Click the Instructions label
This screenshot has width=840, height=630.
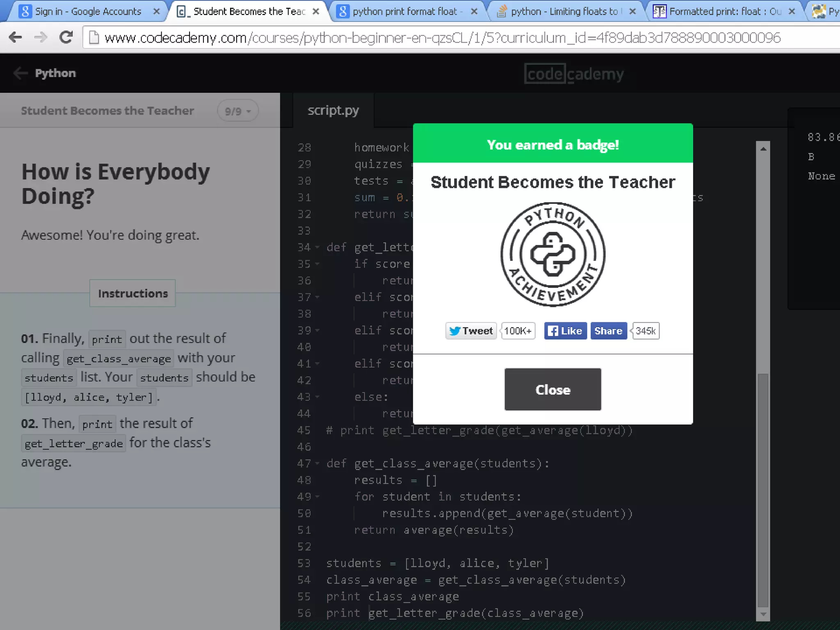click(x=133, y=293)
